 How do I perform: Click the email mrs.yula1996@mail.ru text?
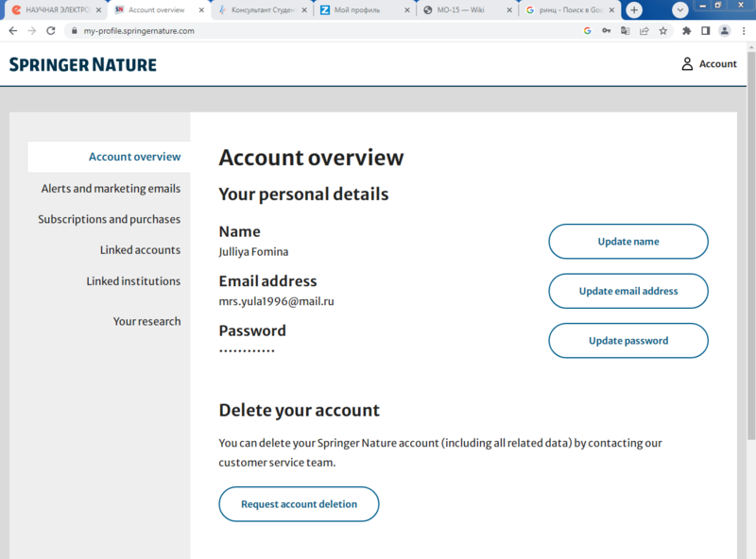click(276, 301)
